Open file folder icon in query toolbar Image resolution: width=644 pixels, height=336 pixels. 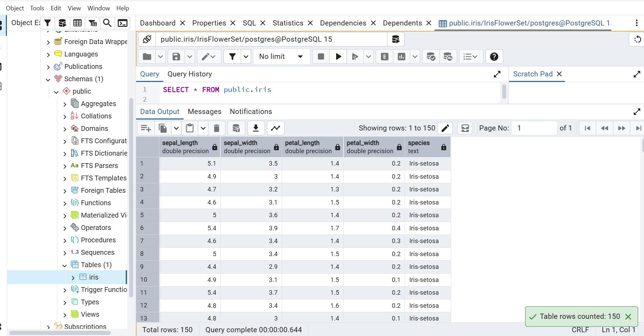click(147, 56)
